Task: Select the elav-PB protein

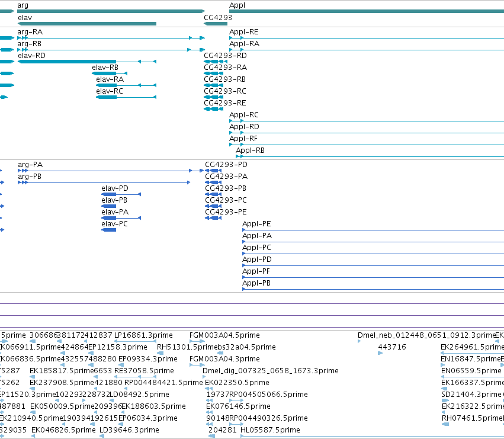Action: tap(114, 200)
